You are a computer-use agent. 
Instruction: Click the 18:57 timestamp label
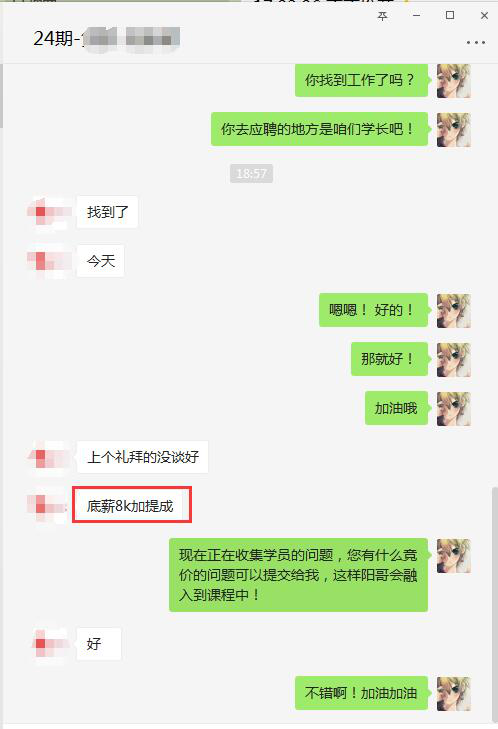(x=251, y=174)
